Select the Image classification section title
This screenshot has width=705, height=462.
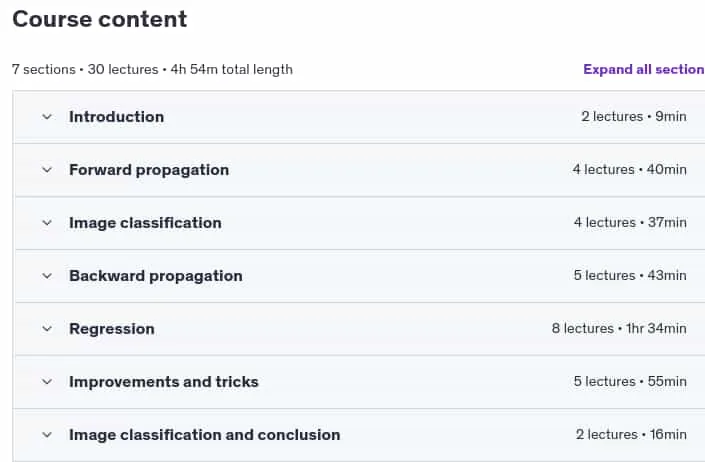pos(145,223)
